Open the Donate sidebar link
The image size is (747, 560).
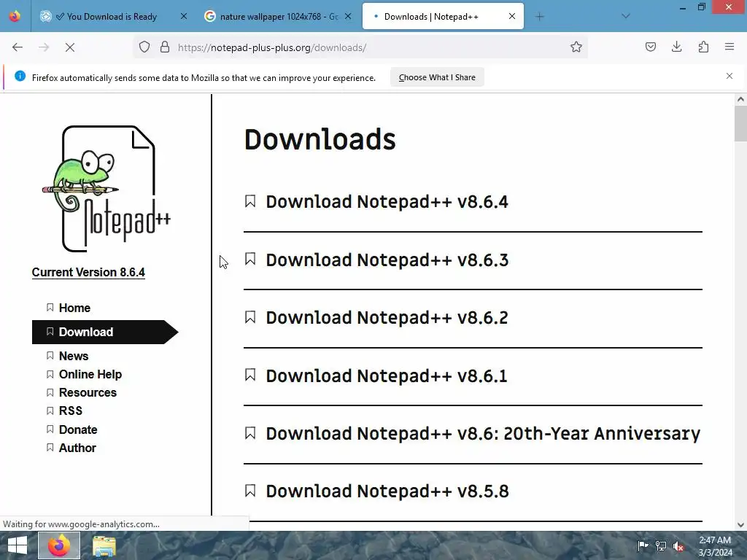coord(78,429)
